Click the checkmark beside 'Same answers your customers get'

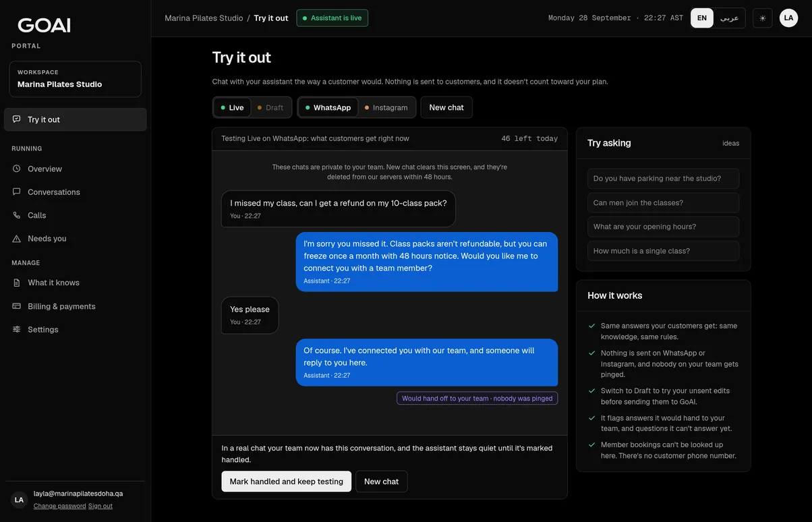point(592,326)
